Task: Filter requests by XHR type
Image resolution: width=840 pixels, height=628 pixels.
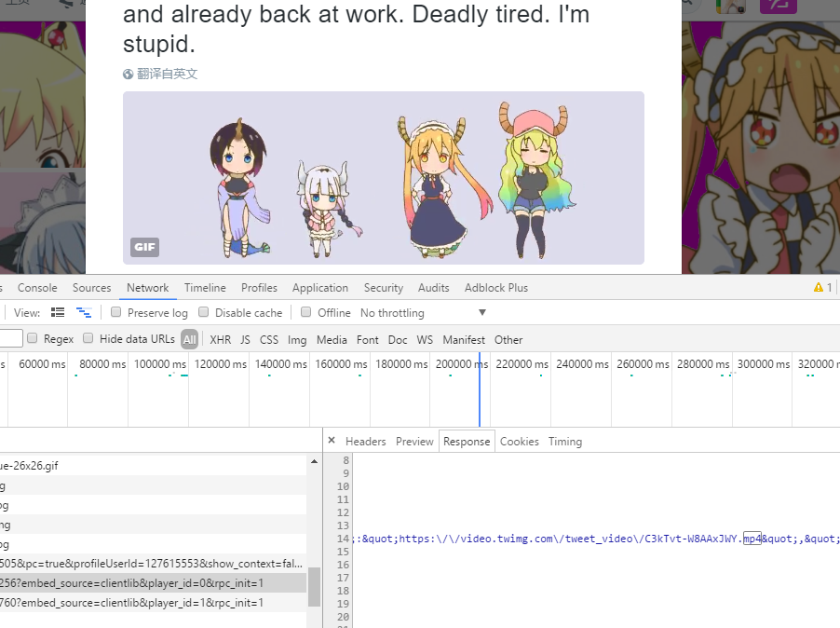Action: pos(220,340)
